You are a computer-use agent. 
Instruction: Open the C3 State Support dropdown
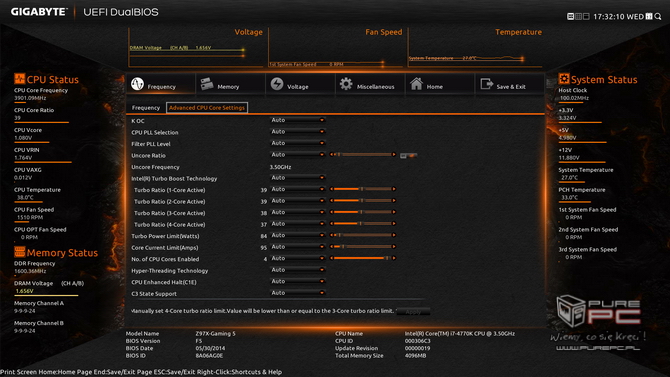[297, 293]
